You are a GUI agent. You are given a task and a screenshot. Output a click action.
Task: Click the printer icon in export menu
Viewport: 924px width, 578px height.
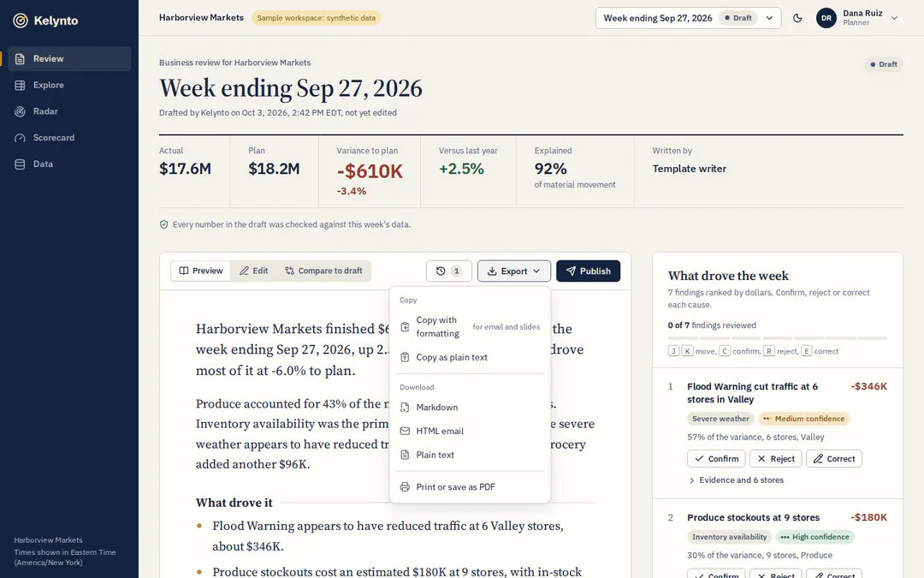pyautogui.click(x=405, y=487)
